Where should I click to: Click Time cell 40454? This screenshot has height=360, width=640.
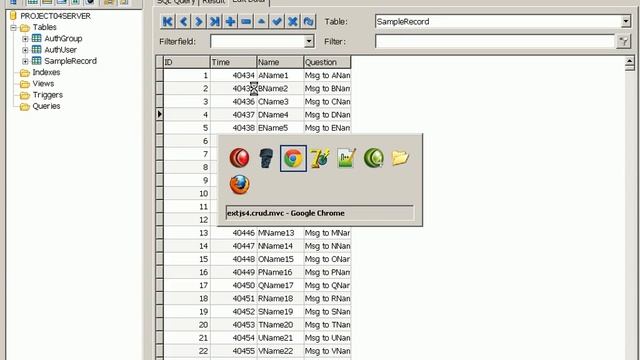point(233,338)
